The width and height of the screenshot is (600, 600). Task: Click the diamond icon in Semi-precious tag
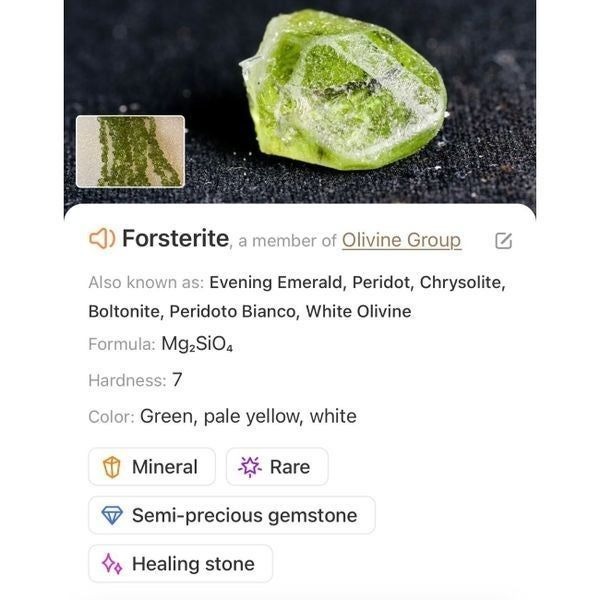112,515
